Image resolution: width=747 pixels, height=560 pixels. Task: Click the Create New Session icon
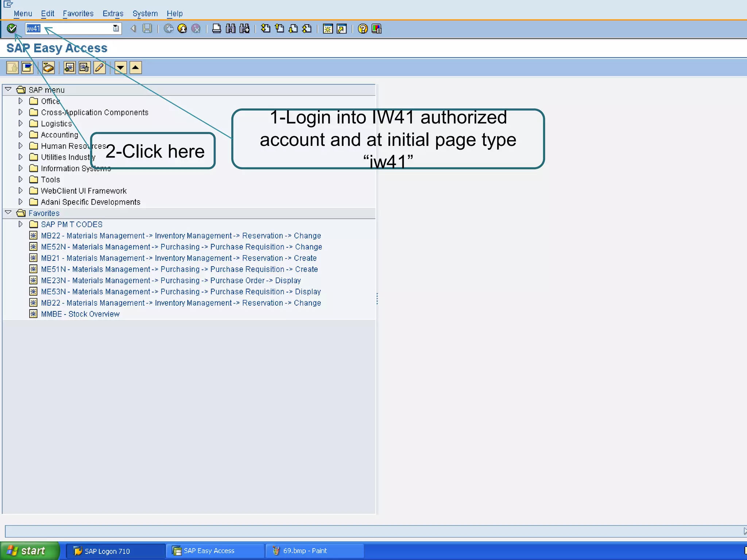point(328,28)
